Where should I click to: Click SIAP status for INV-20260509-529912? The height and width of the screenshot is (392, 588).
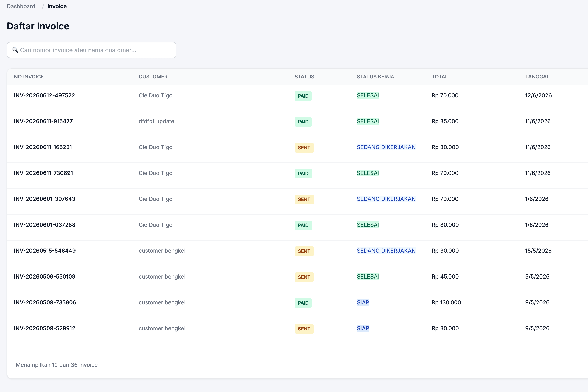click(x=363, y=328)
